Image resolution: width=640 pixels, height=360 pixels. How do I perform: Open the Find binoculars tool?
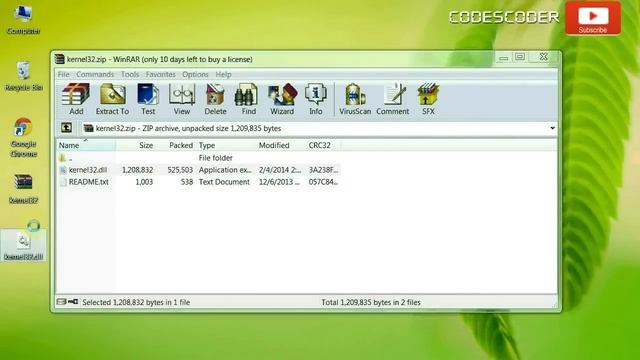coord(248,99)
